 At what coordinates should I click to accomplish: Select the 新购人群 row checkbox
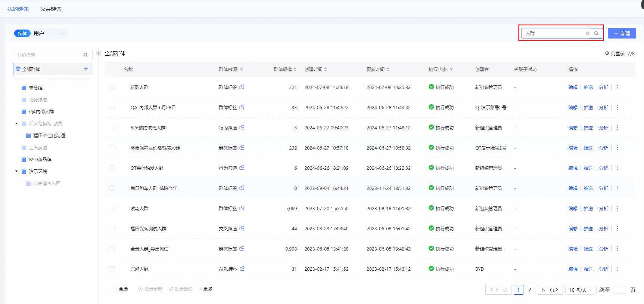(112, 87)
